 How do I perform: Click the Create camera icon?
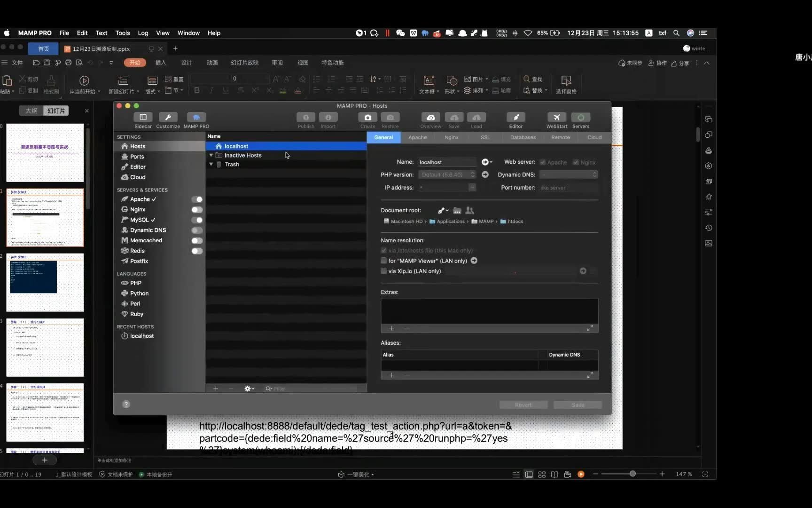tap(367, 117)
